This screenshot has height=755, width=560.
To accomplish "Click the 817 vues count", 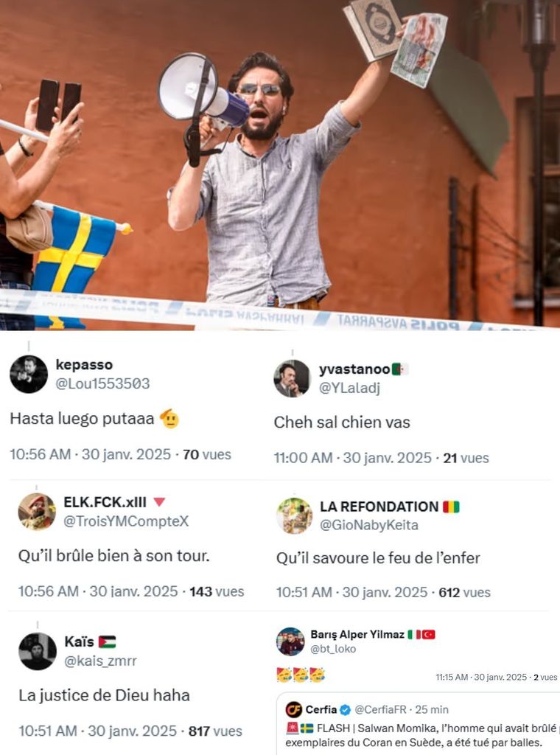I will tap(215, 731).
